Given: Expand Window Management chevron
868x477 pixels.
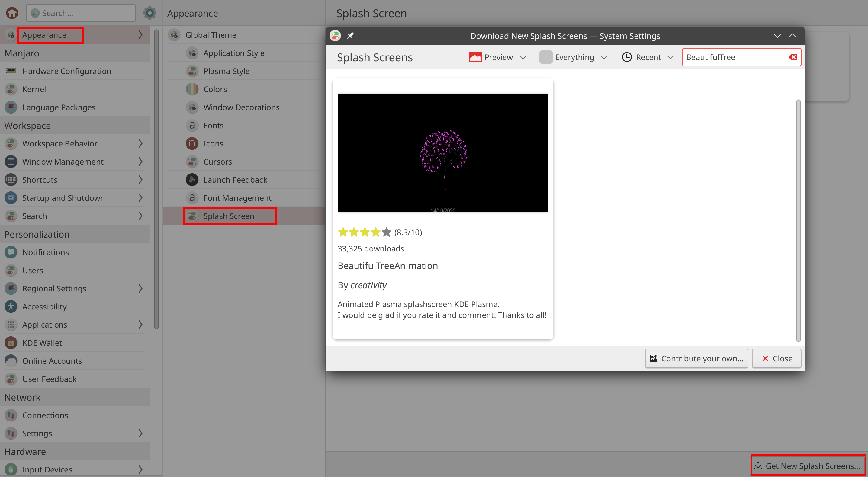Looking at the screenshot, I should pyautogui.click(x=140, y=161).
